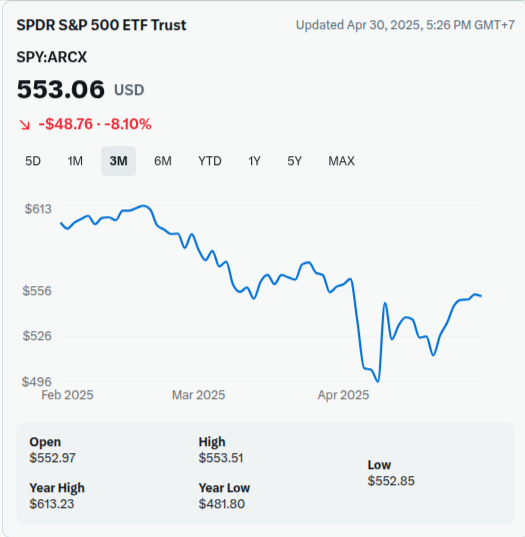Show the 5Y price chart
Viewport: 525px width, 537px height.
point(294,161)
